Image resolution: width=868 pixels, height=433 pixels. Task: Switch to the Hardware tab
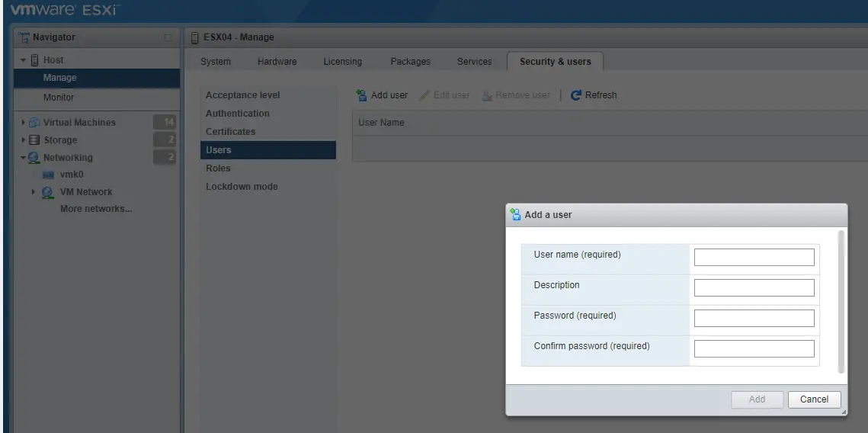tap(277, 62)
